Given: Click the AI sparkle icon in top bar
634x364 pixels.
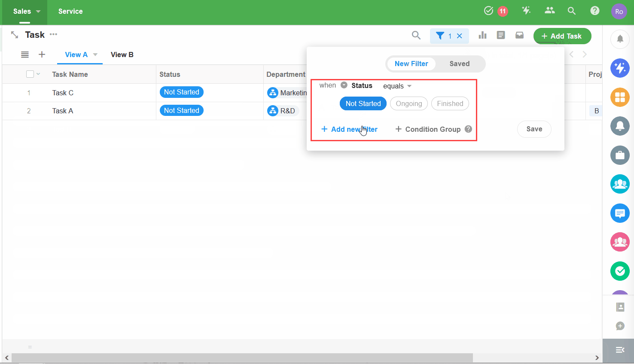Looking at the screenshot, I should coord(526,11).
